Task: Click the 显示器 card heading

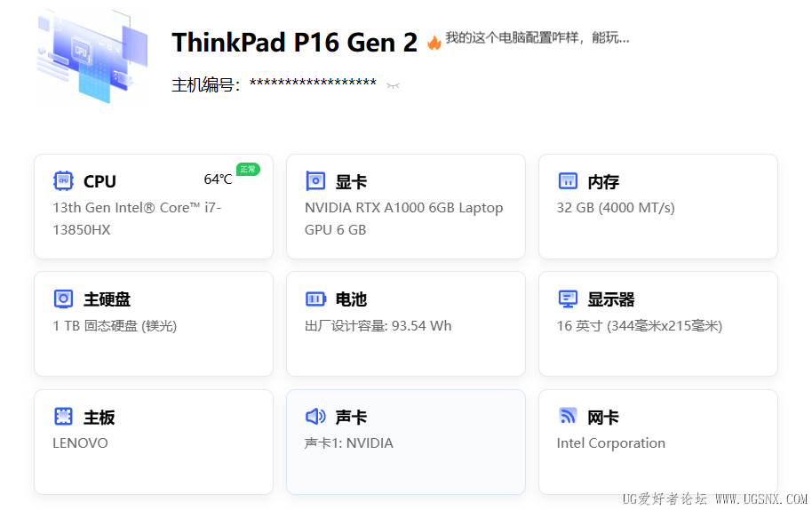Action: pos(611,299)
